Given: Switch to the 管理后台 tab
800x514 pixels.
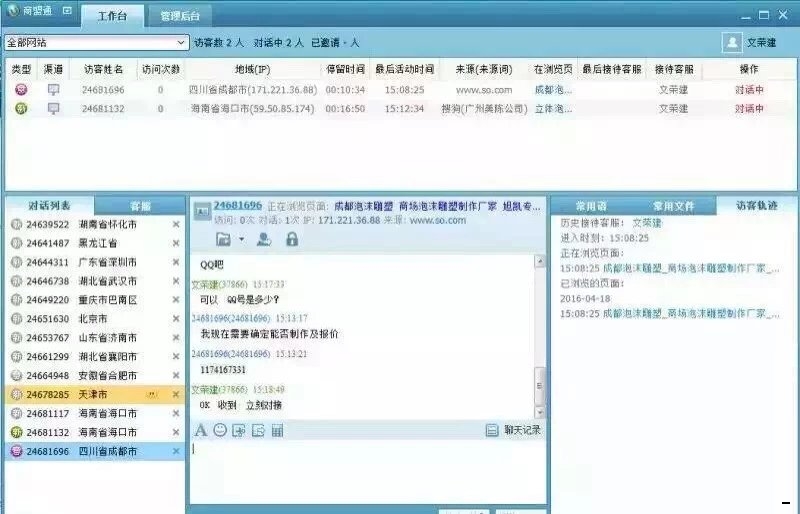Looking at the screenshot, I should tap(179, 16).
